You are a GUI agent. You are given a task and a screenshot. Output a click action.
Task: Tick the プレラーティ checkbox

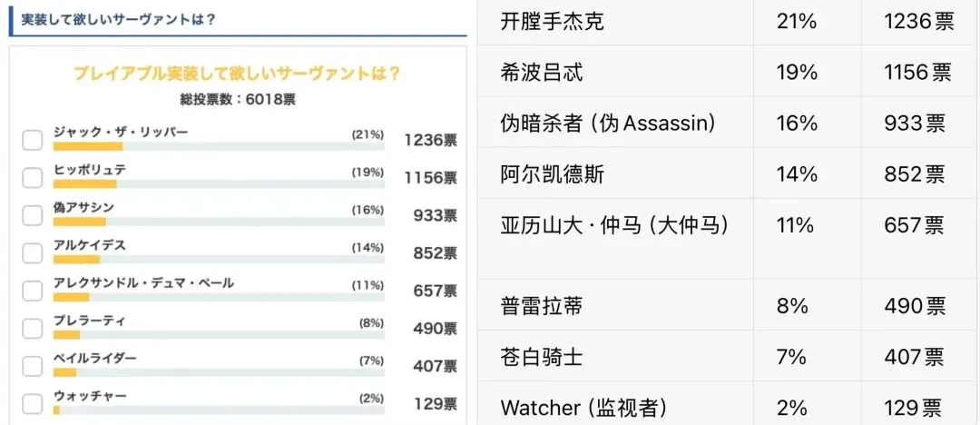coord(33,329)
